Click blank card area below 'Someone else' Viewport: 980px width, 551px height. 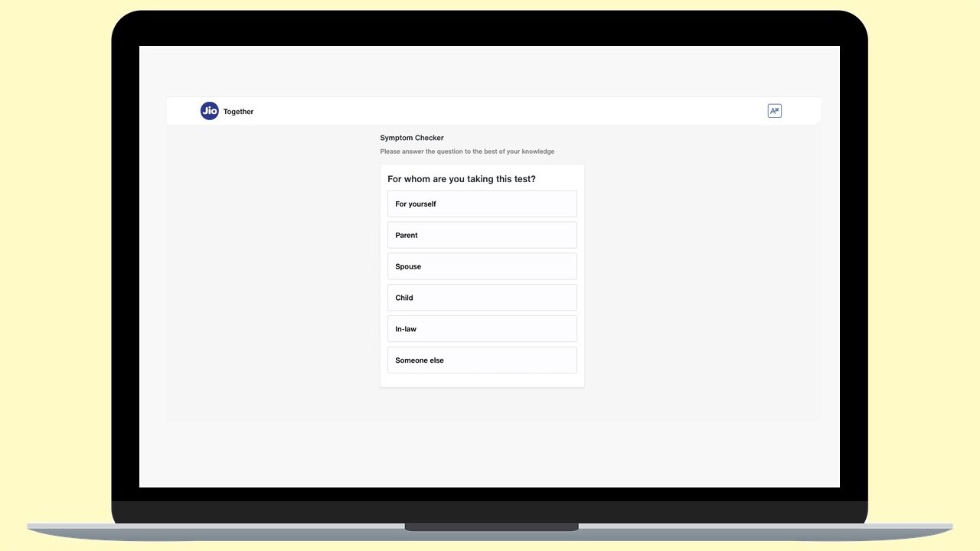pyautogui.click(x=482, y=380)
